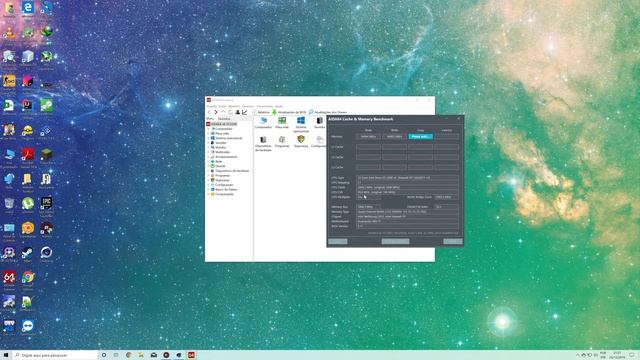The image size is (640, 360).
Task: Open the uTorrent desktop icon
Action: [x=27, y=204]
